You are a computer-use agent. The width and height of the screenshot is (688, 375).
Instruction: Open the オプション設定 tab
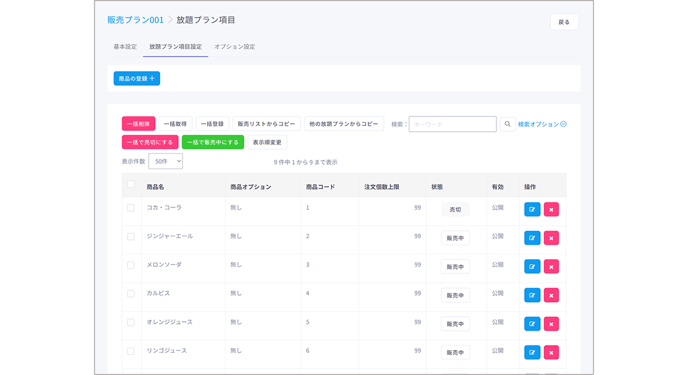pyautogui.click(x=235, y=46)
